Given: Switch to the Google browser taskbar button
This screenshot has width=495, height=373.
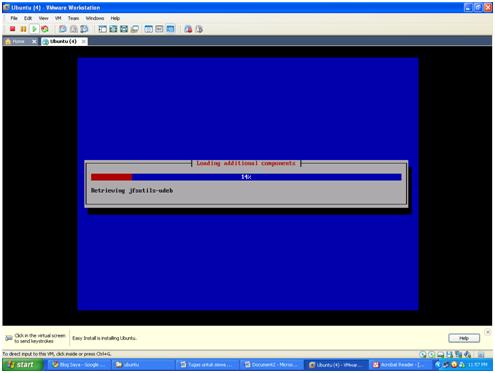Looking at the screenshot, I should click(79, 365).
